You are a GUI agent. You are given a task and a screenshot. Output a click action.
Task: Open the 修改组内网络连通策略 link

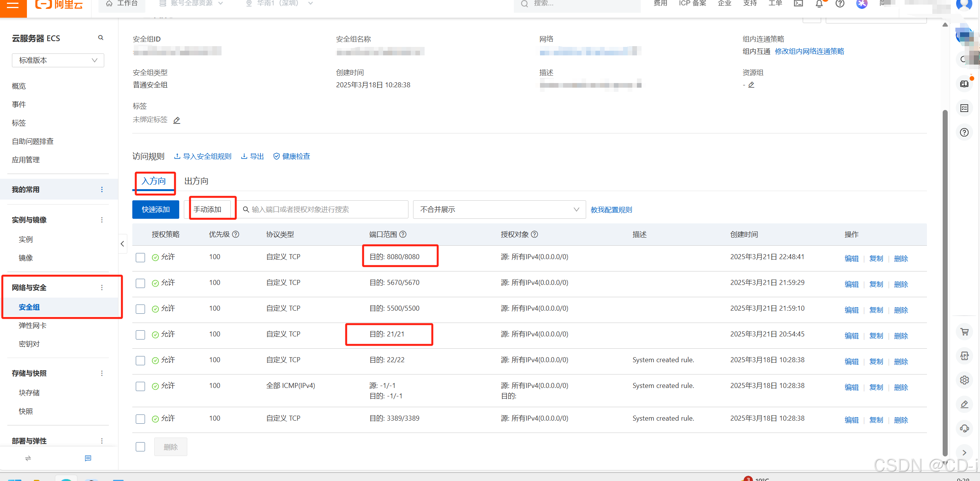pos(809,52)
